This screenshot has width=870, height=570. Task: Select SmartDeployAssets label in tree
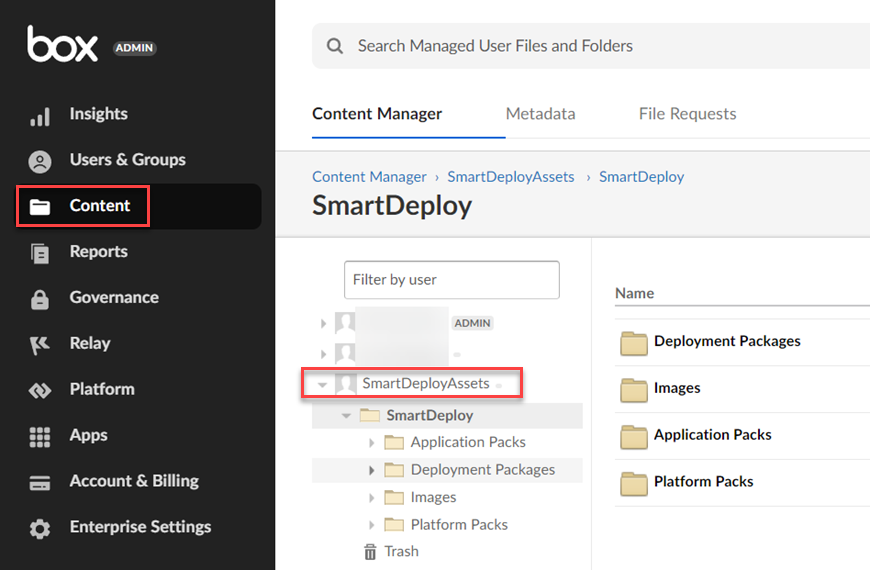pos(426,384)
